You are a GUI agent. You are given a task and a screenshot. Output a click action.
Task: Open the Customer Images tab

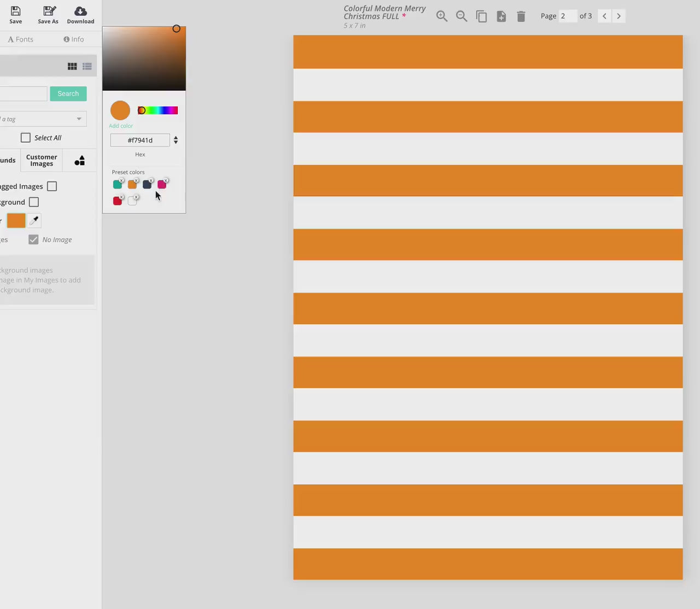pyautogui.click(x=42, y=160)
